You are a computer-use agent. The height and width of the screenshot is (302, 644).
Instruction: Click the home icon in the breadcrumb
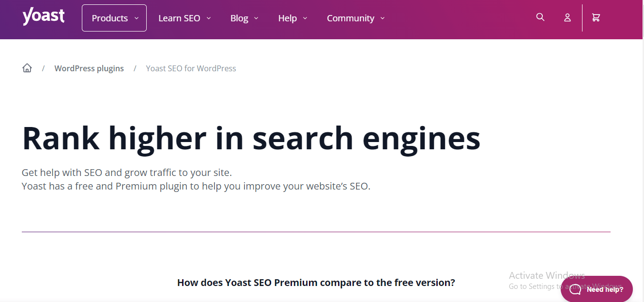tap(27, 68)
